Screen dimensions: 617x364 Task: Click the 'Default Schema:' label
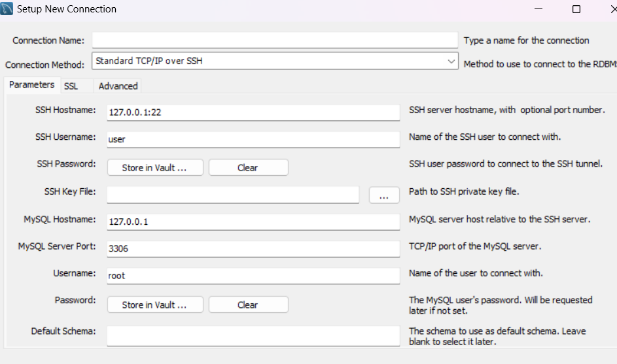click(63, 331)
